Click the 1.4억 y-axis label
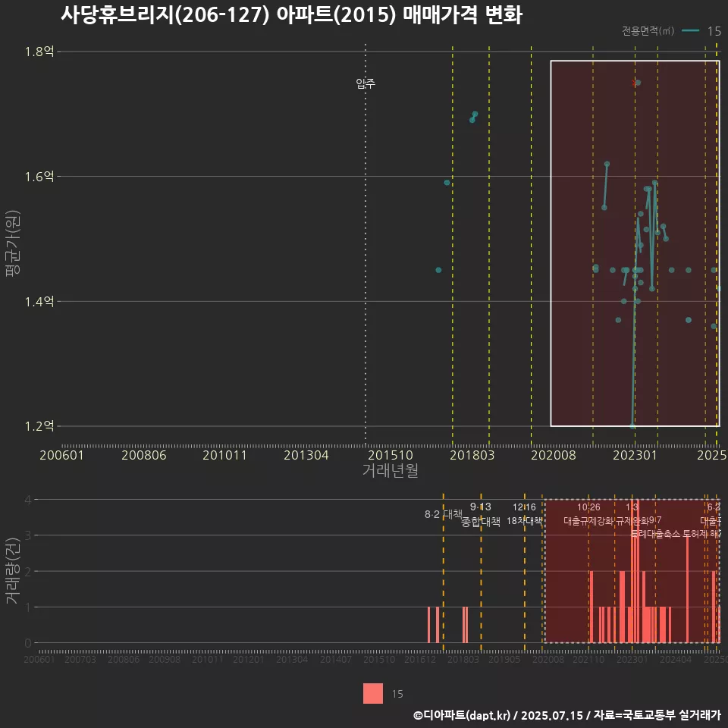 pyautogui.click(x=39, y=301)
